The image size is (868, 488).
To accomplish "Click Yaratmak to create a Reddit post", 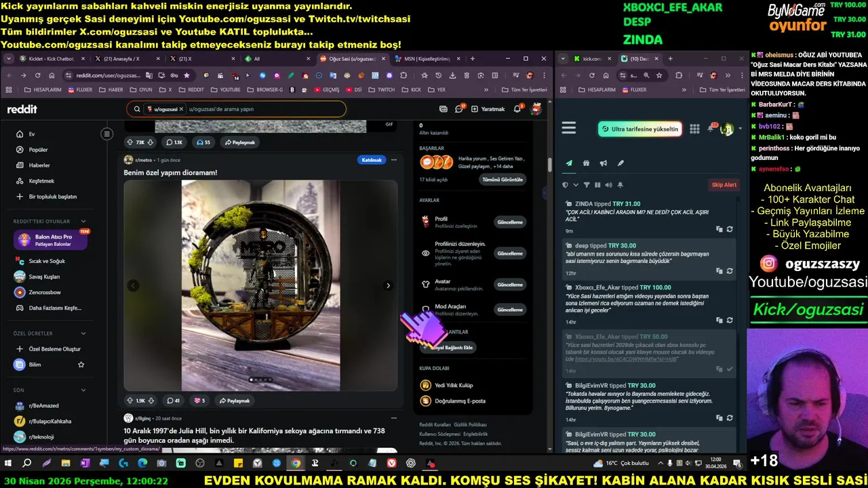I will 488,109.
